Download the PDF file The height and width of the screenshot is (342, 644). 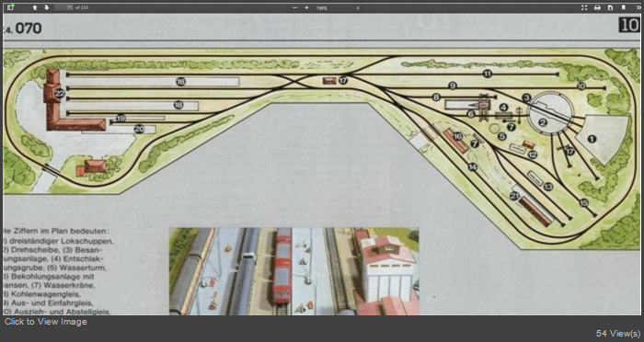610,7
